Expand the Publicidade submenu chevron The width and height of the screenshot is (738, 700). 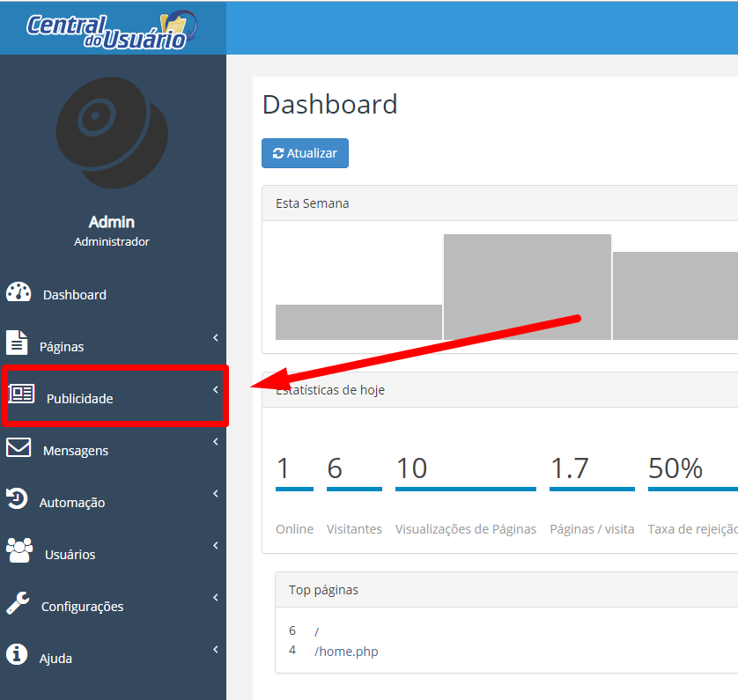pos(216,390)
